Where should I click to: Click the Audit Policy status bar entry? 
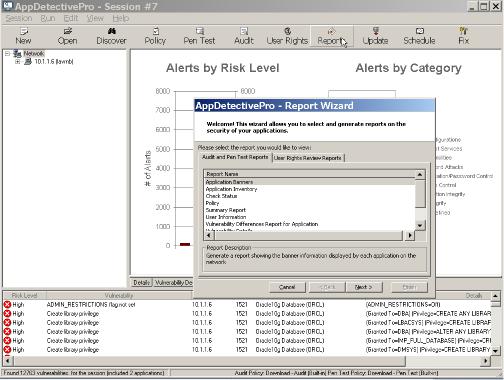[x=336, y=373]
